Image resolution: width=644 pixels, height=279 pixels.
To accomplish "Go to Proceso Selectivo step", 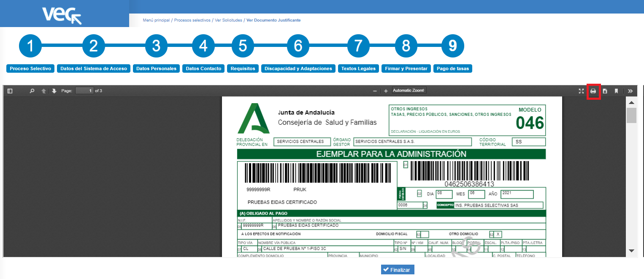I will 30,68.
